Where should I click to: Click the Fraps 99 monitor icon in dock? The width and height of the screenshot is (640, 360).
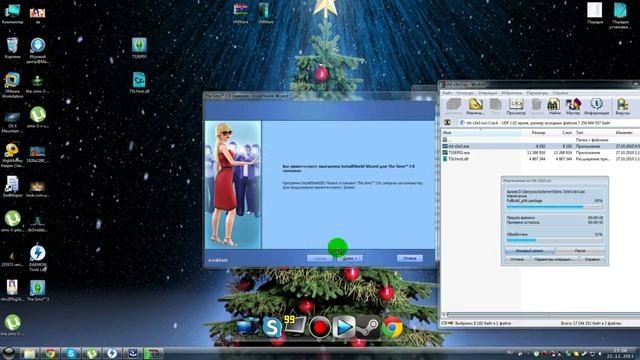click(x=295, y=325)
